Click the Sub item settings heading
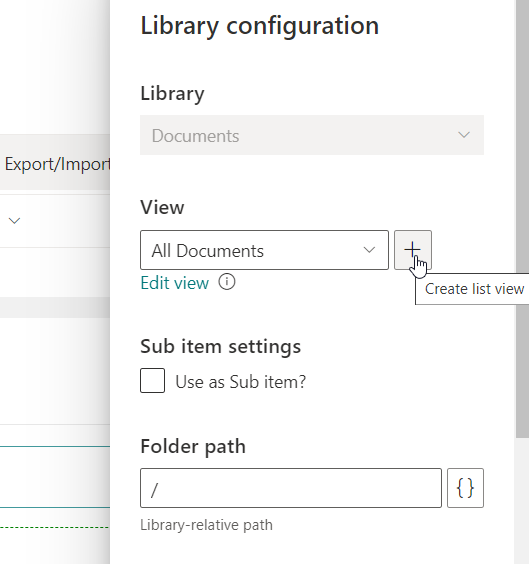The width and height of the screenshot is (529, 564). click(220, 347)
